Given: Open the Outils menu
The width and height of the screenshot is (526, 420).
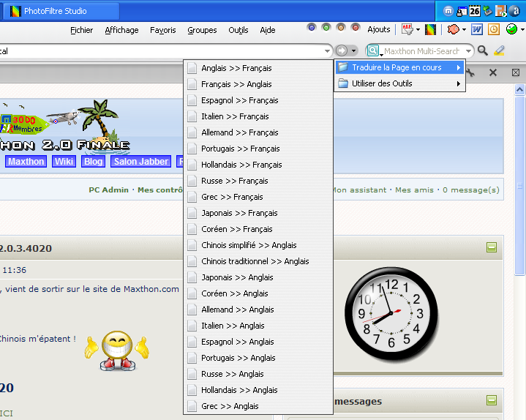Looking at the screenshot, I should [238, 30].
